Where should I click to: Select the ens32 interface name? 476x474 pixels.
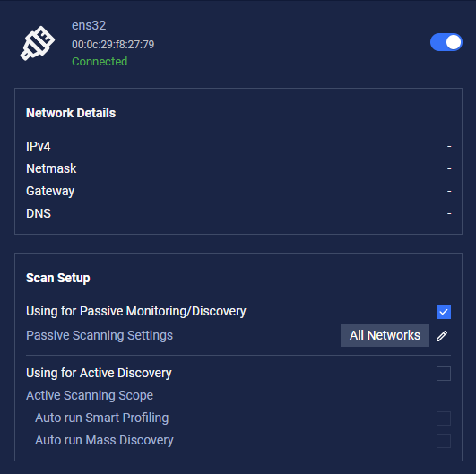pyautogui.click(x=89, y=25)
